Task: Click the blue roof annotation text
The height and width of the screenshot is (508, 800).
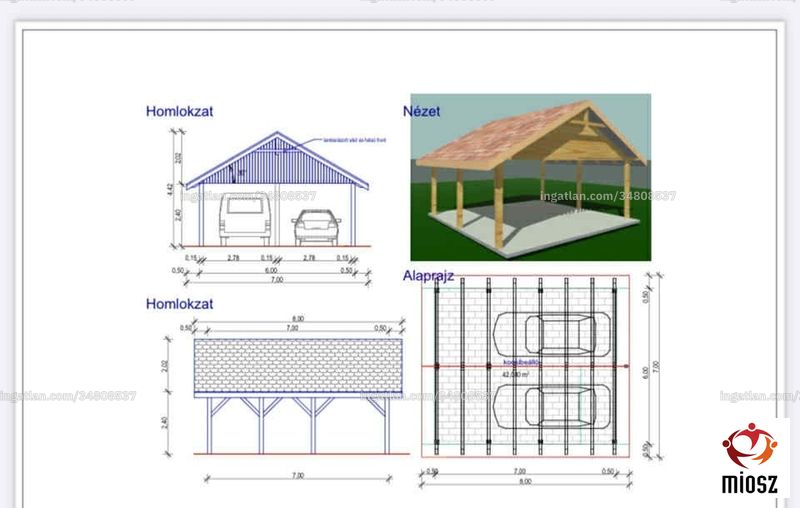Action: click(355, 140)
